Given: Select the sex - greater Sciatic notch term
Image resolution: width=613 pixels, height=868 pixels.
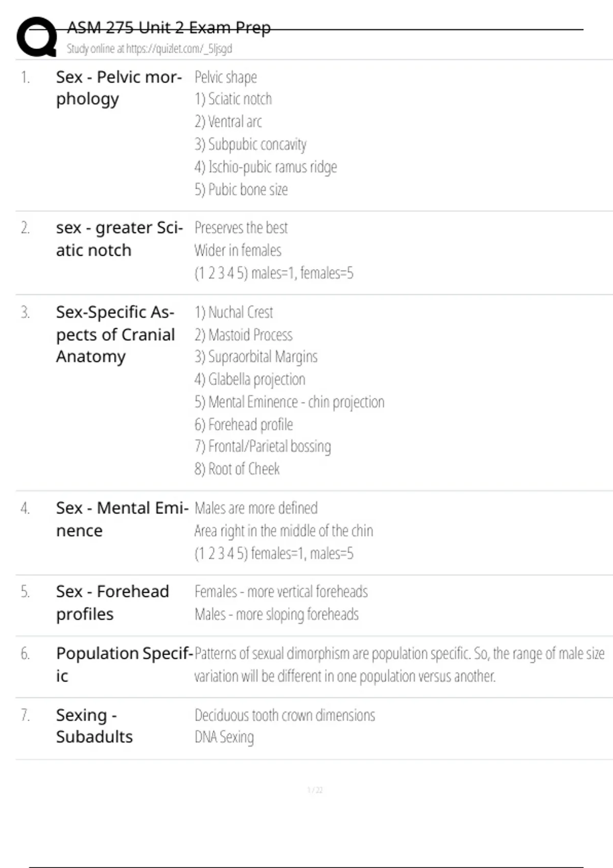Looking at the screenshot, I should pyautogui.click(x=120, y=239).
